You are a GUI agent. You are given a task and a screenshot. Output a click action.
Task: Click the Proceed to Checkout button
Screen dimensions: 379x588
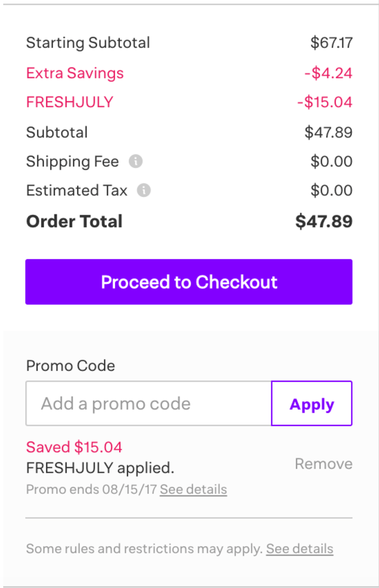(189, 282)
